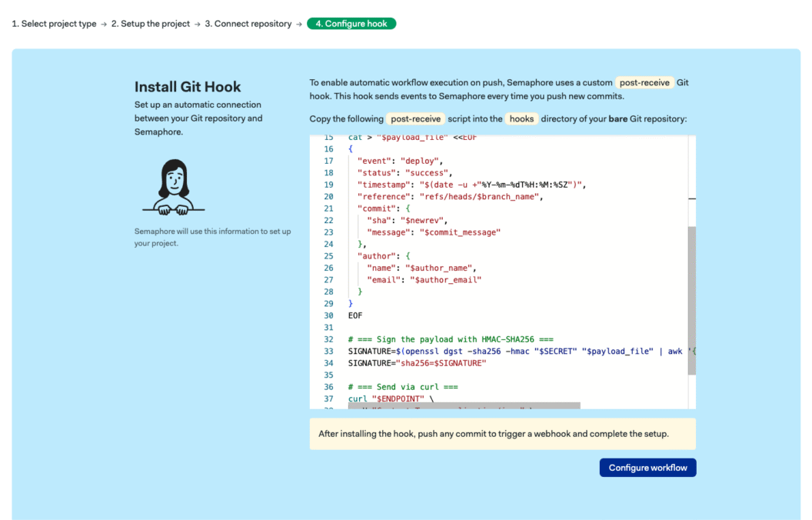Select the active 4. Configure hook step

[x=351, y=24]
